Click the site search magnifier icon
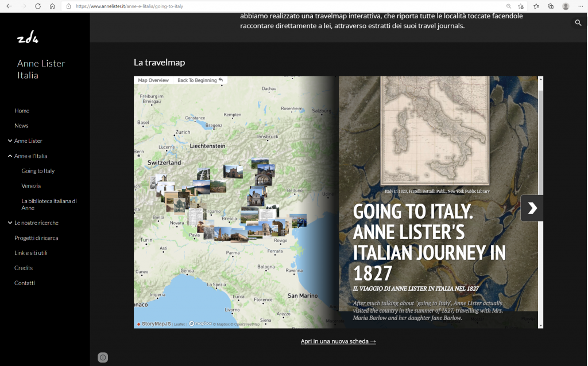 (578, 23)
